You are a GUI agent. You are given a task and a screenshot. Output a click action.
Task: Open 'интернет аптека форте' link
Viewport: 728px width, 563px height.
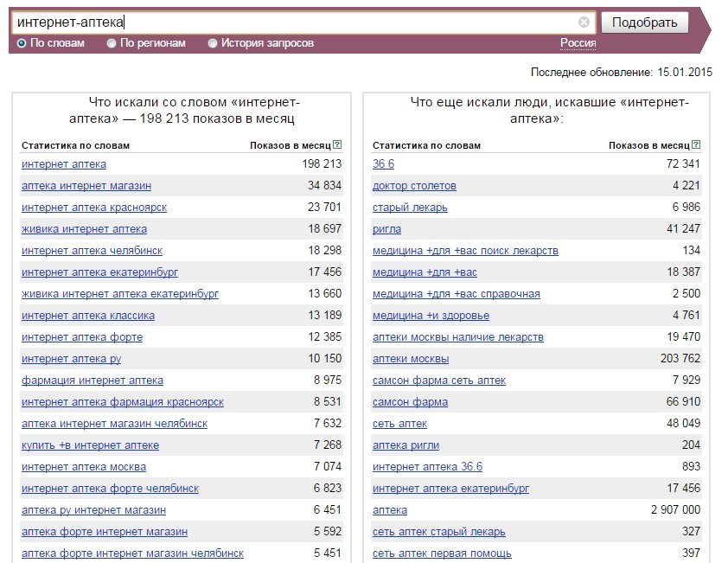[x=82, y=336]
